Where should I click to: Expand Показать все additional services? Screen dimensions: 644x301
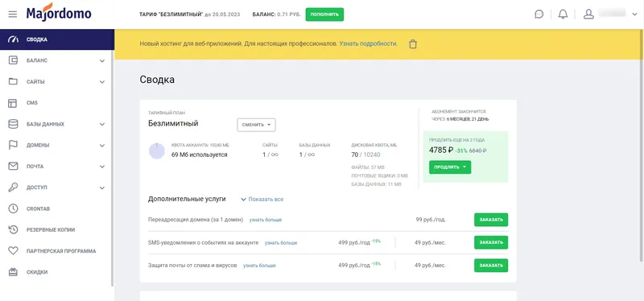(262, 199)
